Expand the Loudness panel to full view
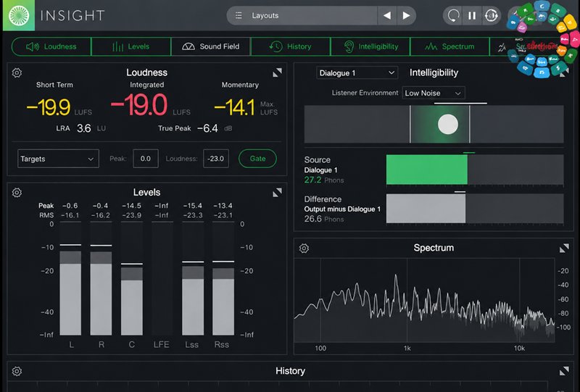 [x=277, y=72]
